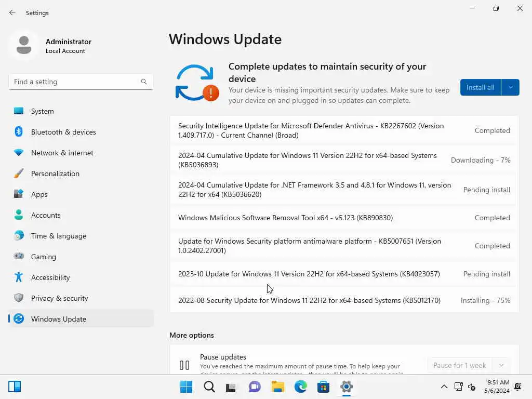This screenshot has height=399, width=532.
Task: Click the Administrator profile avatar
Action: (x=24, y=45)
